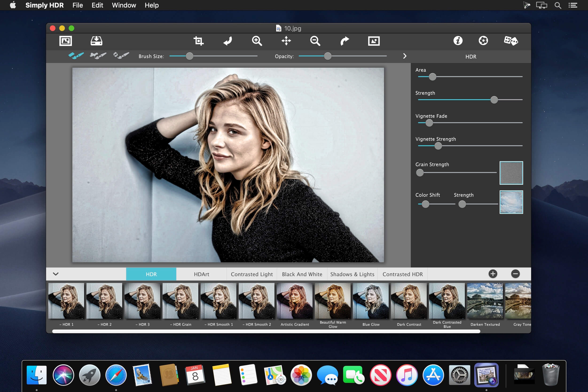
Task: Click the random dice icon
Action: [x=511, y=41]
